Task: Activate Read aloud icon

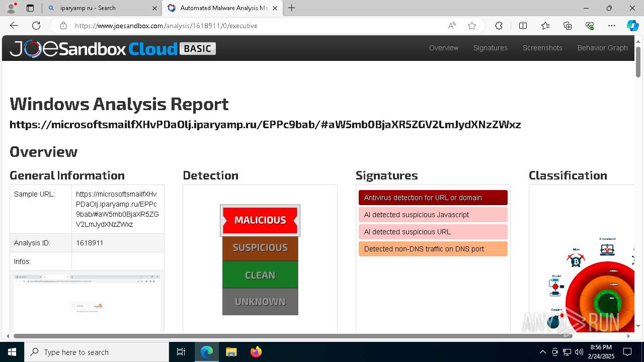Action: pos(452,26)
